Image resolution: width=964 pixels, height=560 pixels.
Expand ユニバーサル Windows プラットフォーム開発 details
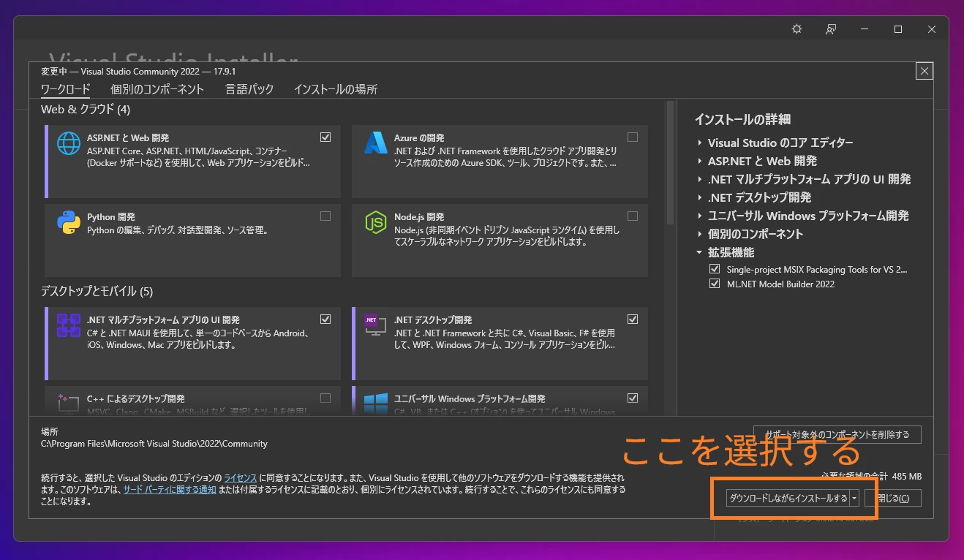coord(700,216)
